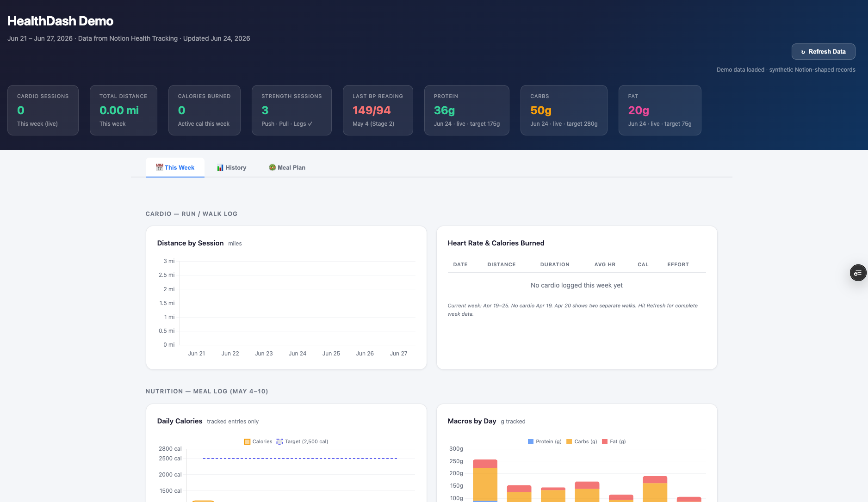Click the AVG HR column header
The width and height of the screenshot is (868, 502).
605,264
